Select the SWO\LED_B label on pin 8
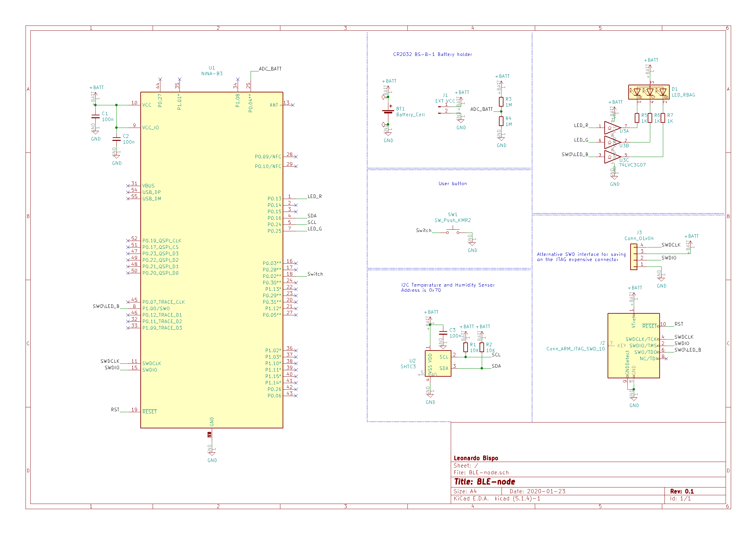 point(106,306)
